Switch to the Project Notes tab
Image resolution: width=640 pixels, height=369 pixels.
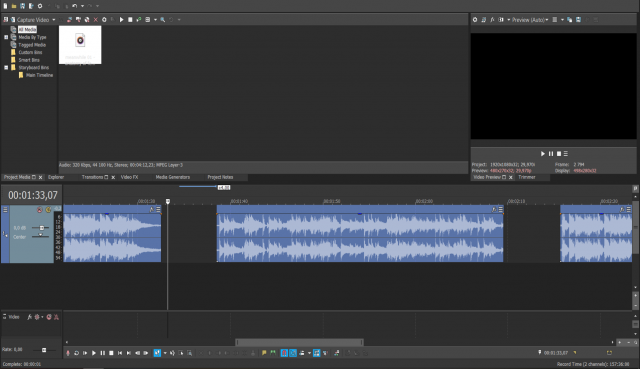(x=220, y=177)
